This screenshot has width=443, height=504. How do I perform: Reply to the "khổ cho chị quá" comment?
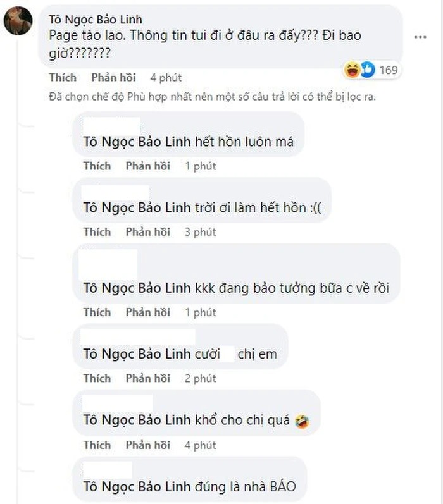pyautogui.click(x=147, y=445)
